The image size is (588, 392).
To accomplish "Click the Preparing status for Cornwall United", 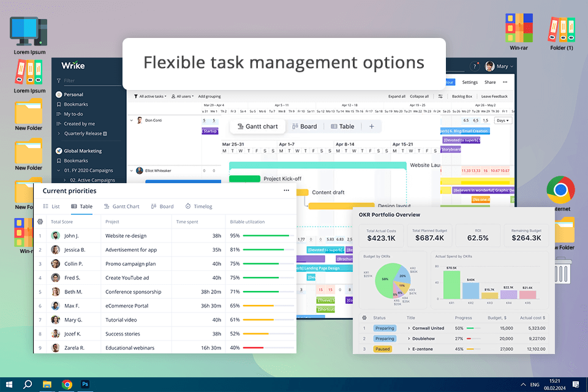I will 385,328.
